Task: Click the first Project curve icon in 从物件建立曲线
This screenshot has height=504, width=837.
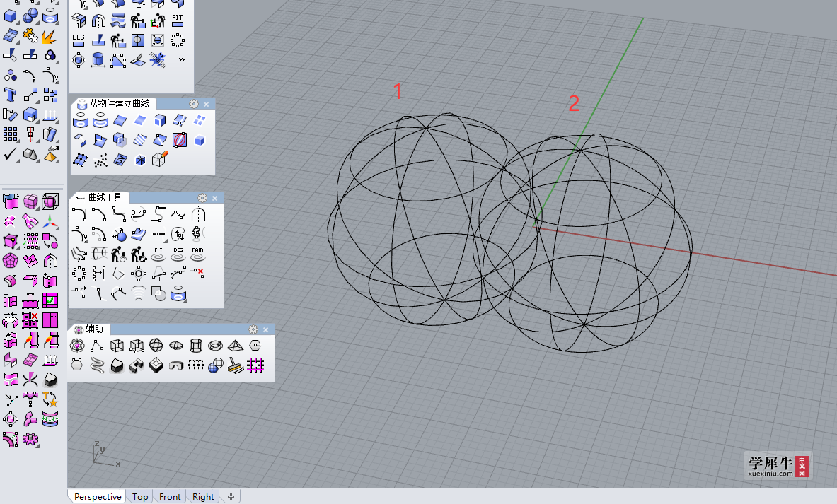Action: click(81, 121)
